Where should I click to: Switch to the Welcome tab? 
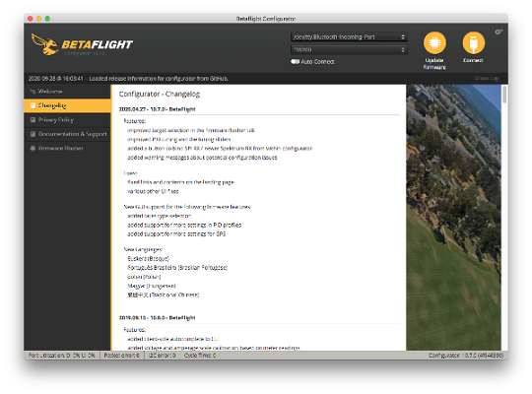point(68,92)
